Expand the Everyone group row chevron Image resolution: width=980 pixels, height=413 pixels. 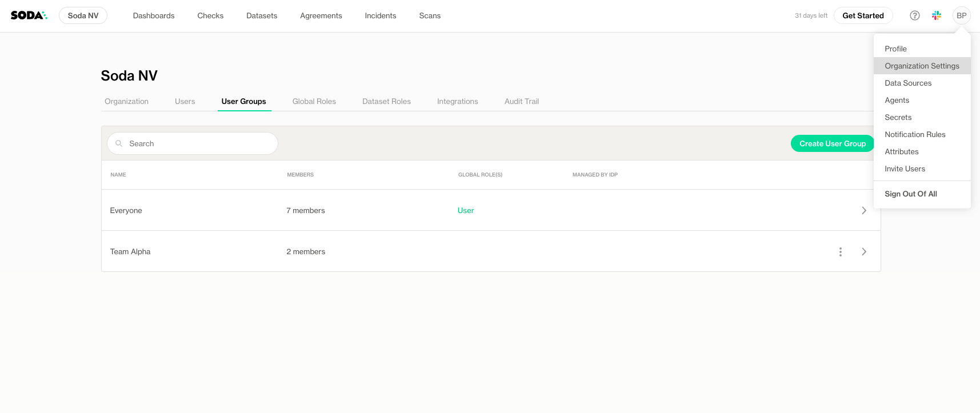tap(863, 211)
